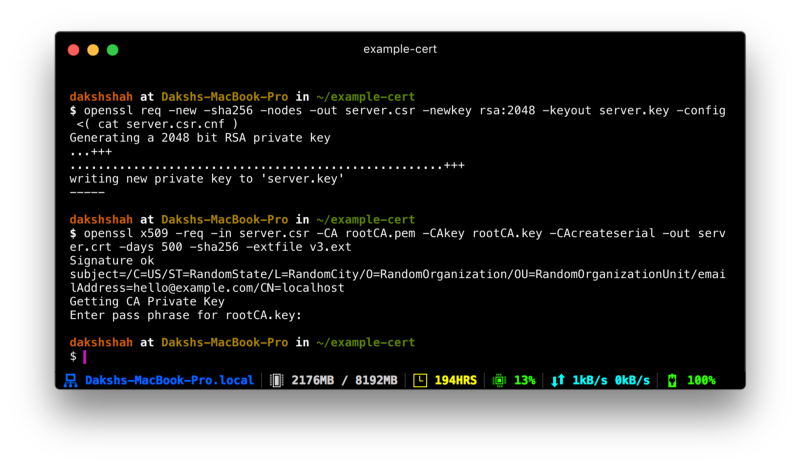Click the memory chip icon beside 2176MB
Screen dimensions: 800x467
(x=276, y=380)
